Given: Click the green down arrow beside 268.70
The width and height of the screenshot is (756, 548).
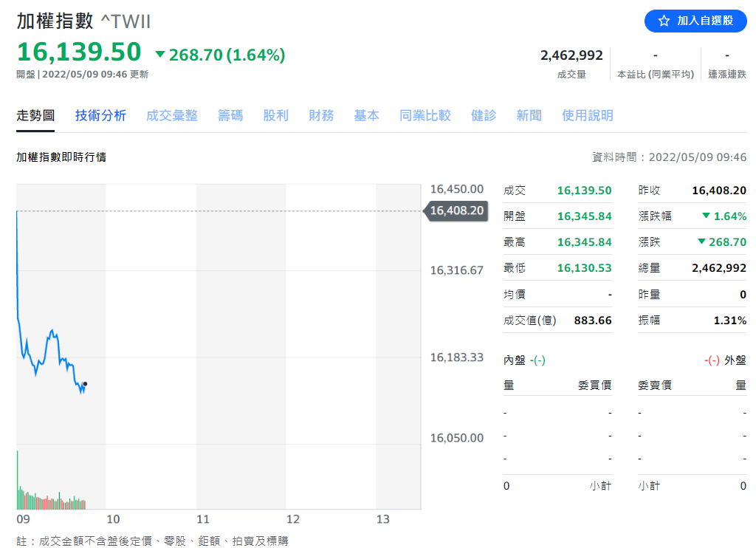Looking at the screenshot, I should 160,55.
